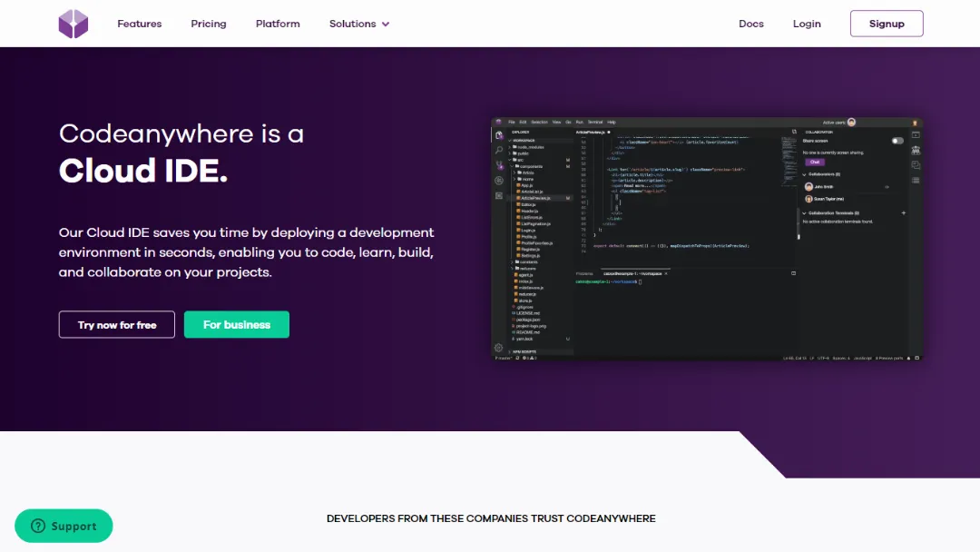Image resolution: width=980 pixels, height=552 pixels.
Task: Click the active user avatar in the title bar
Action: [850, 122]
